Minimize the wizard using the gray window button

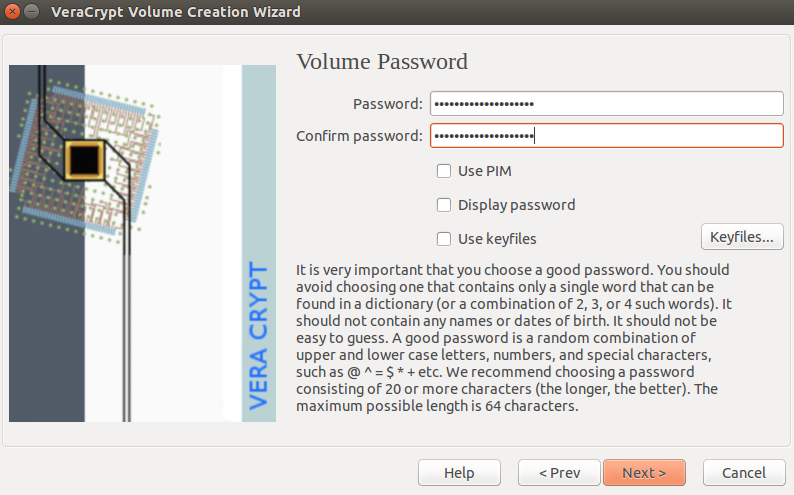(31, 11)
